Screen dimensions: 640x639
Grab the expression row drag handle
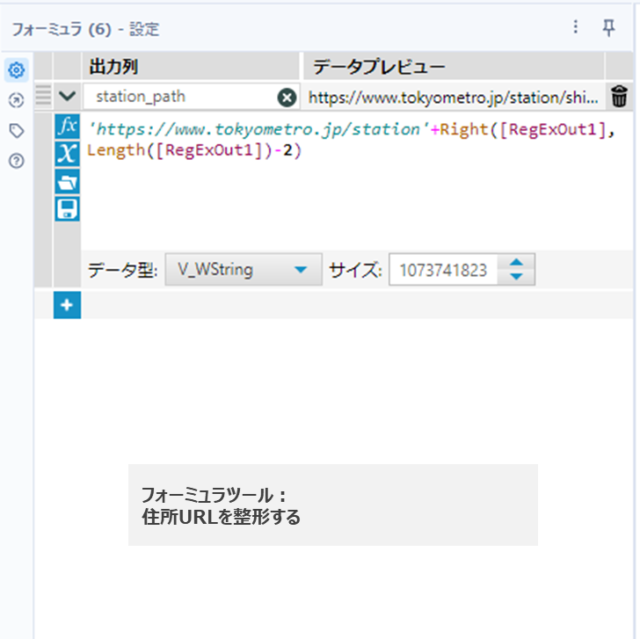pos(43,97)
